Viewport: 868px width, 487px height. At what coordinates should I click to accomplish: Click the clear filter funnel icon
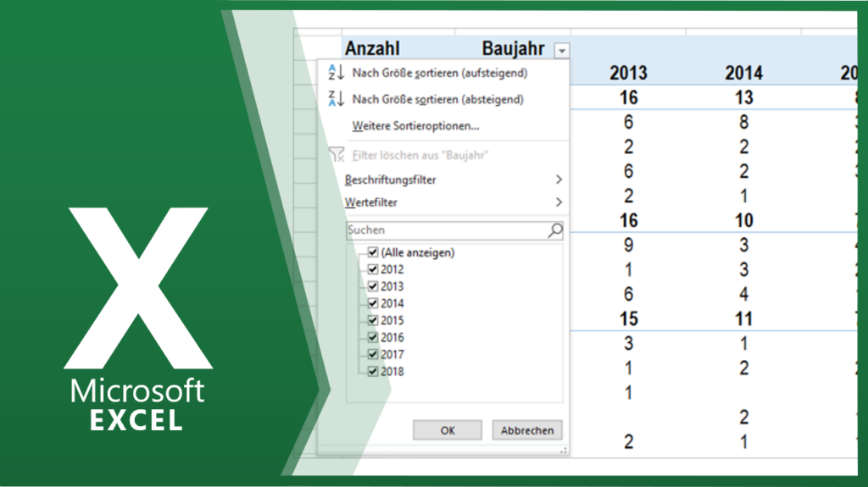click(x=336, y=155)
